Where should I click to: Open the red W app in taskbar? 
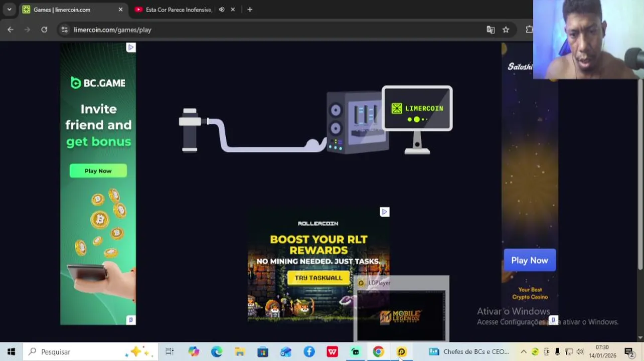(332, 352)
